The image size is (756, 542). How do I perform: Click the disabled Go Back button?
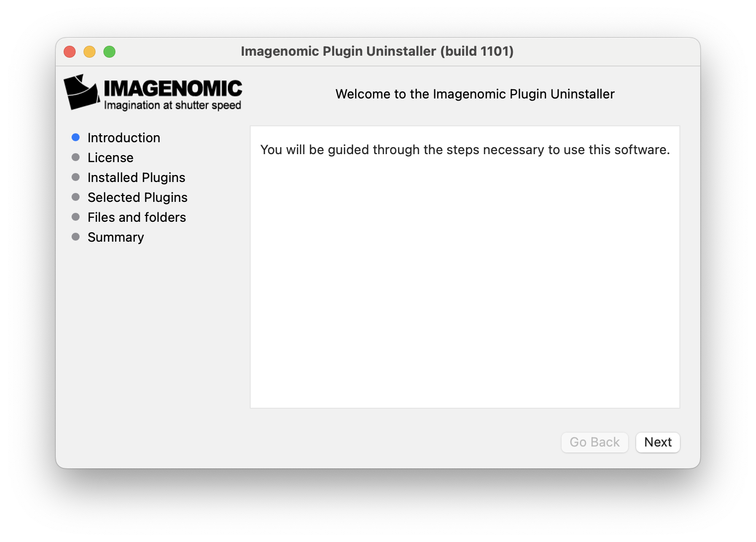click(594, 442)
